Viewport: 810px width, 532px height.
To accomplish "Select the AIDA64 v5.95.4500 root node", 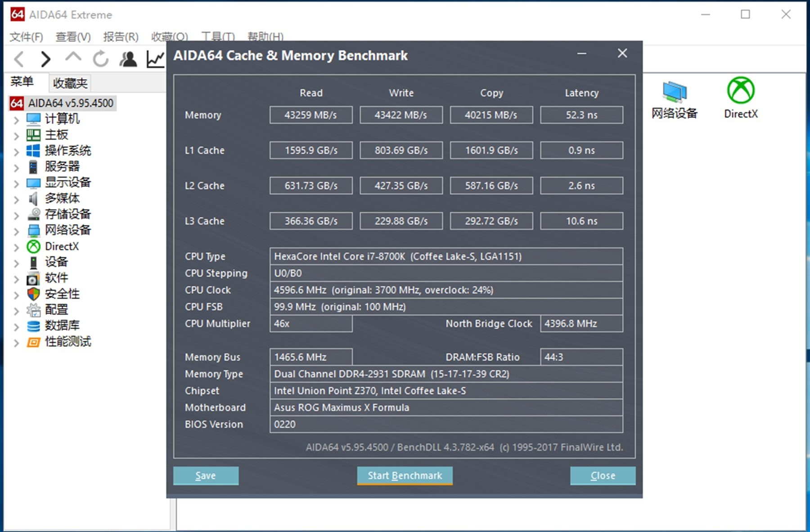I will 62,103.
